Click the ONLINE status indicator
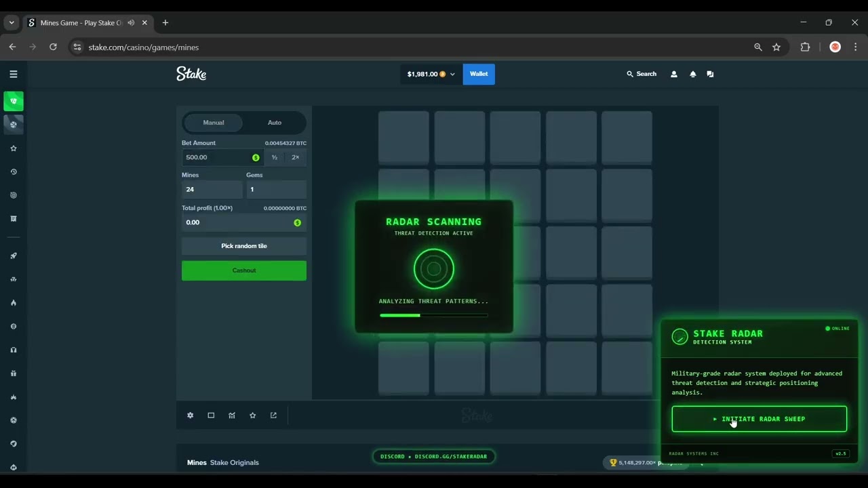This screenshot has width=868, height=488. (x=837, y=329)
